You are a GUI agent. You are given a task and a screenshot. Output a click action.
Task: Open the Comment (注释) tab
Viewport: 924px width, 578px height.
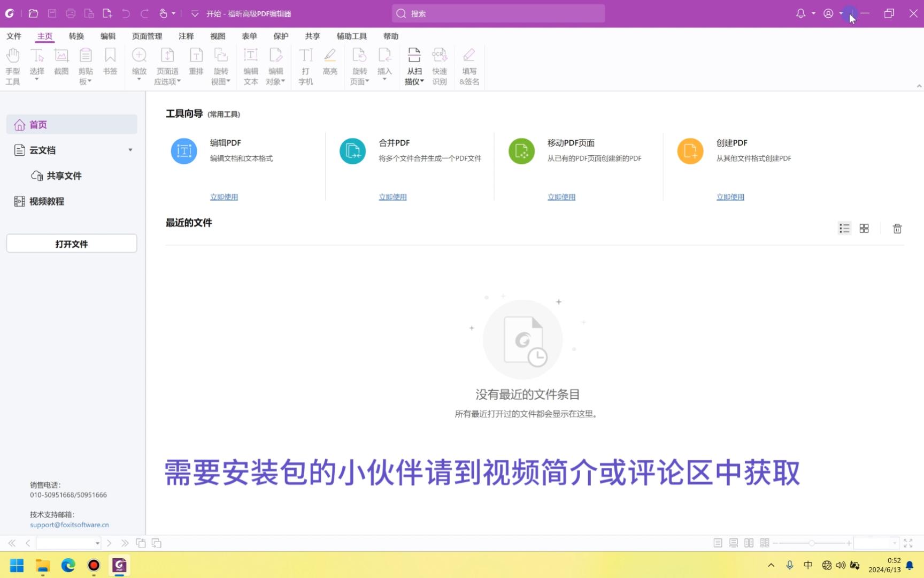click(x=186, y=36)
